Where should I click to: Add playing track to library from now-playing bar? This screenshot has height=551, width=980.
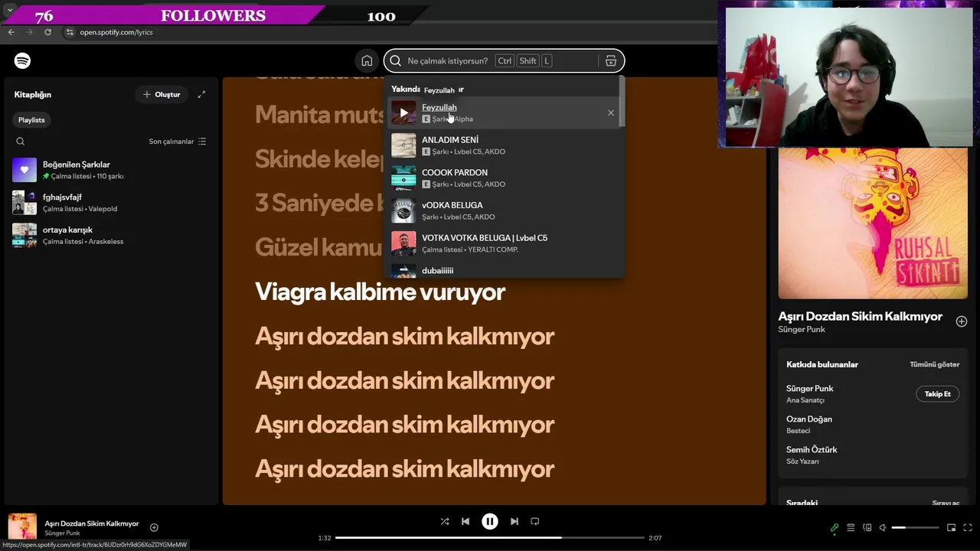pyautogui.click(x=154, y=527)
